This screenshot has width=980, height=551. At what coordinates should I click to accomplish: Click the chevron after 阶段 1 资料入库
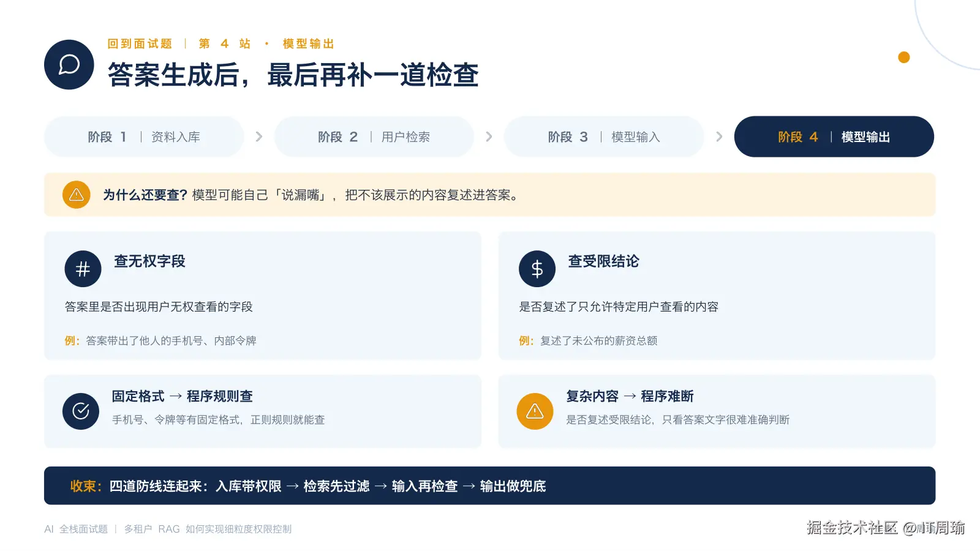(x=259, y=137)
